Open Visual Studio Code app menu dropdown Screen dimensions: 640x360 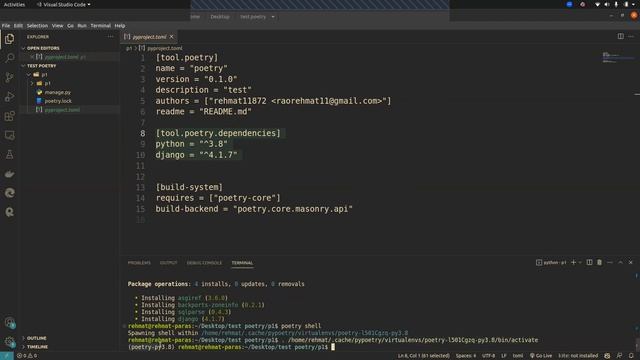64,4
